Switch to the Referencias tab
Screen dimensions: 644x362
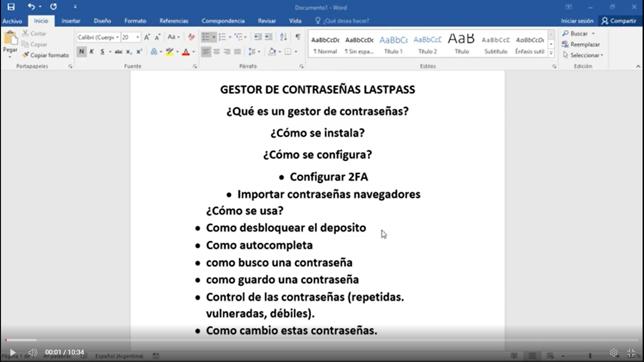point(174,21)
